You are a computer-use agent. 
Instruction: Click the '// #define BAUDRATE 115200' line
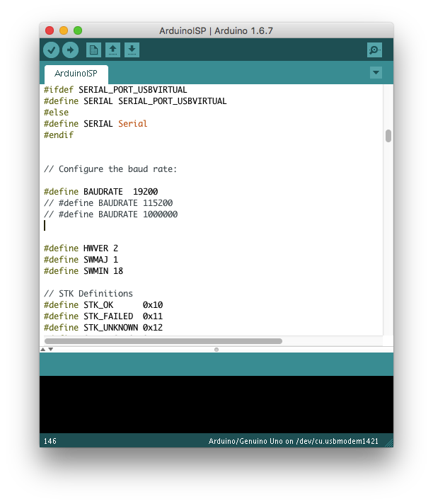coord(108,203)
